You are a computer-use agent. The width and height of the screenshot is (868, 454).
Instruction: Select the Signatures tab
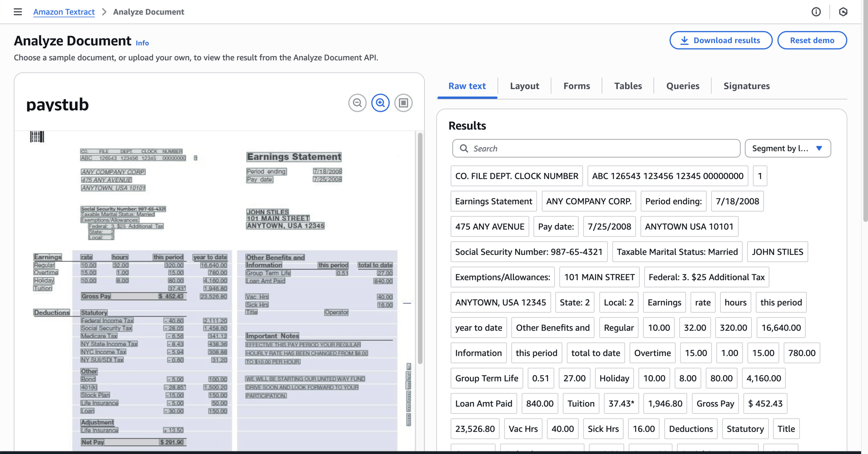[x=746, y=86]
